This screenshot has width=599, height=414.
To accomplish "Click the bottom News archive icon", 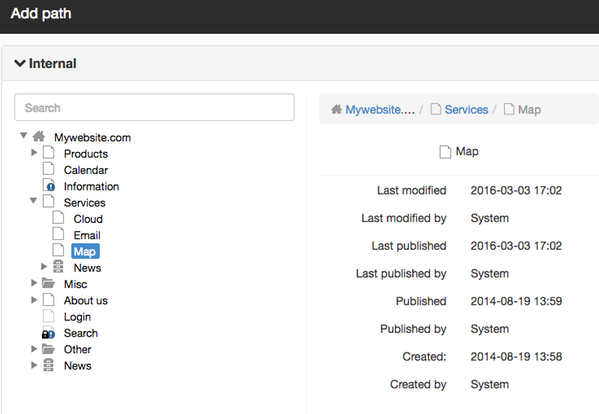I will tap(48, 365).
